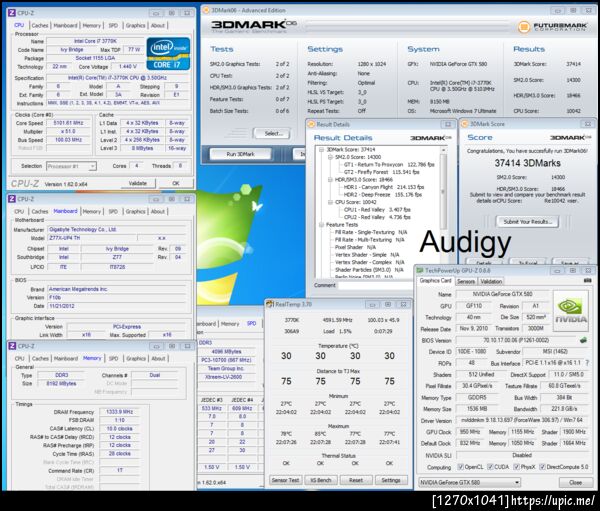Select the CPU1 - Red Valley row
The height and width of the screenshot is (511, 600).
click(x=377, y=210)
